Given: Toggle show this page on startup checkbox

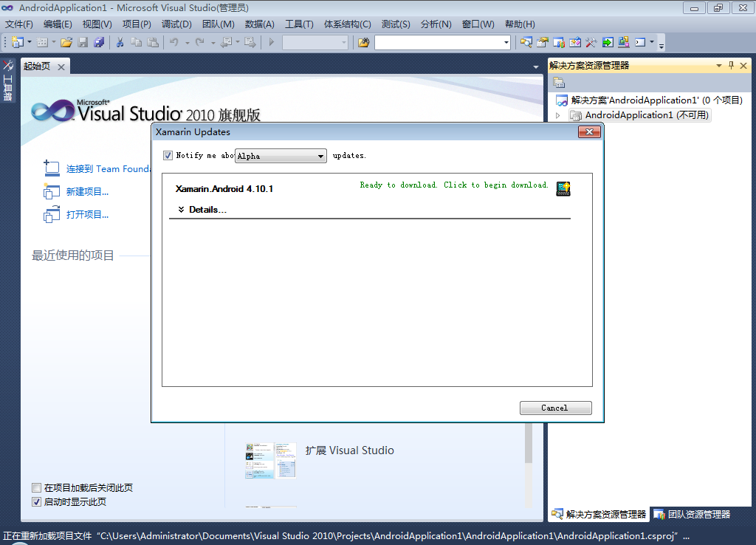Looking at the screenshot, I should tap(36, 501).
